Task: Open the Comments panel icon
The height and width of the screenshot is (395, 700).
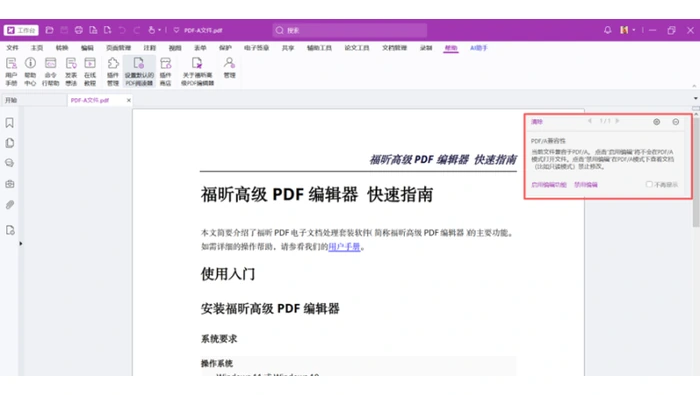Action: tap(9, 163)
